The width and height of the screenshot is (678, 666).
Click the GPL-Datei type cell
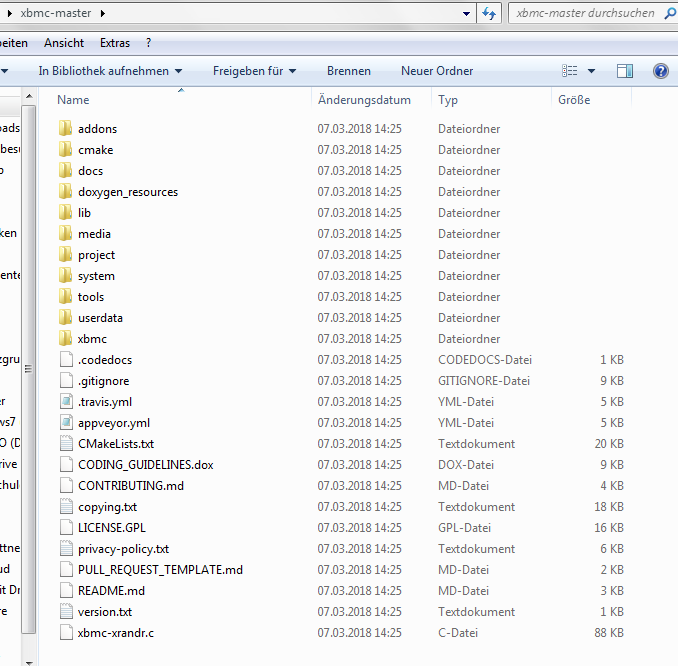464,528
